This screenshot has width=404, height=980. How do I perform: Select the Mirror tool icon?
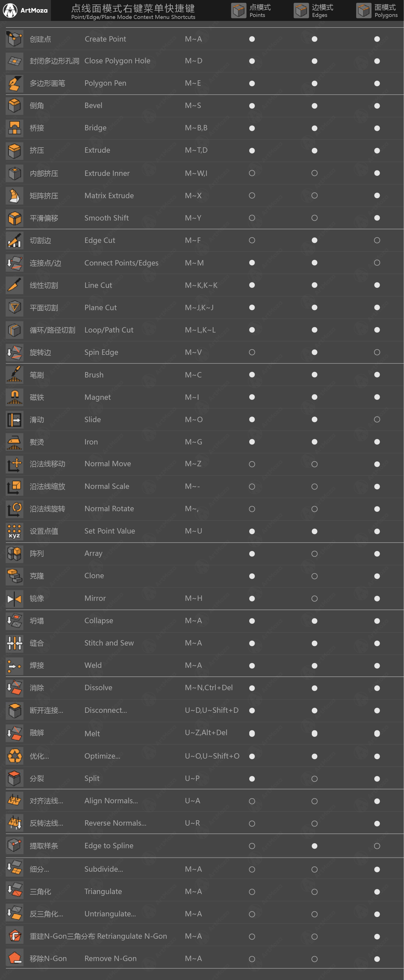[14, 598]
